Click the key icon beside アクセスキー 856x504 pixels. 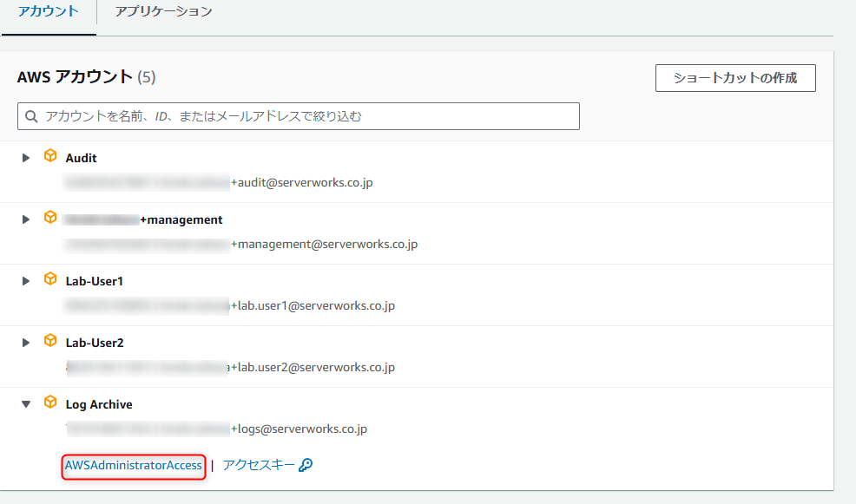coord(306,465)
